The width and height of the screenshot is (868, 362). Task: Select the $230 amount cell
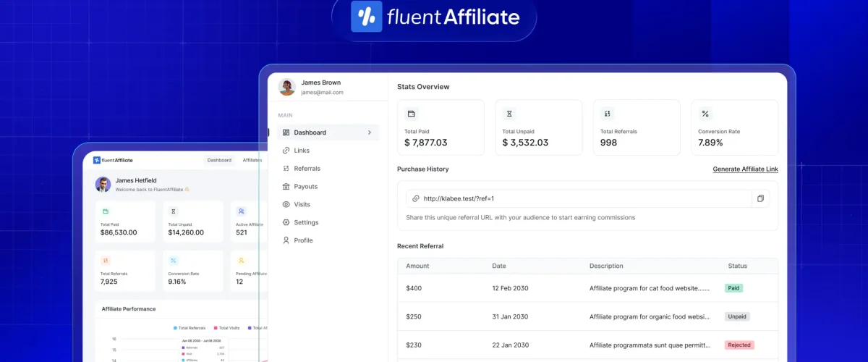[x=414, y=345]
